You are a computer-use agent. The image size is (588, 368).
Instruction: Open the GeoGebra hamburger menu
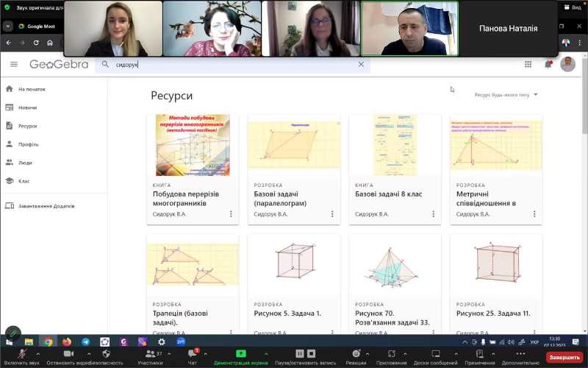14,65
